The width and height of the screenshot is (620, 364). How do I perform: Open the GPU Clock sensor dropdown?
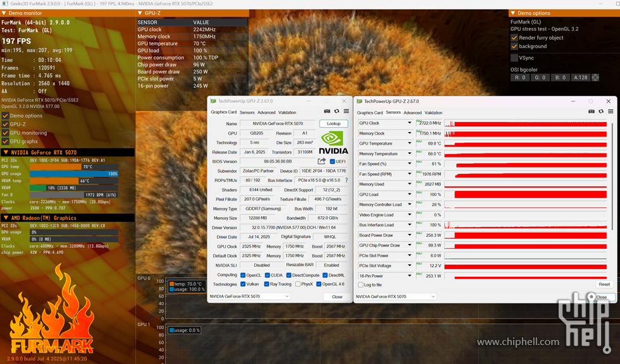pos(410,123)
